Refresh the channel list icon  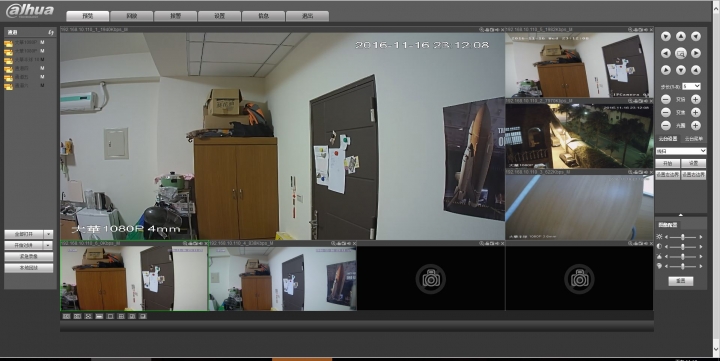click(x=51, y=33)
